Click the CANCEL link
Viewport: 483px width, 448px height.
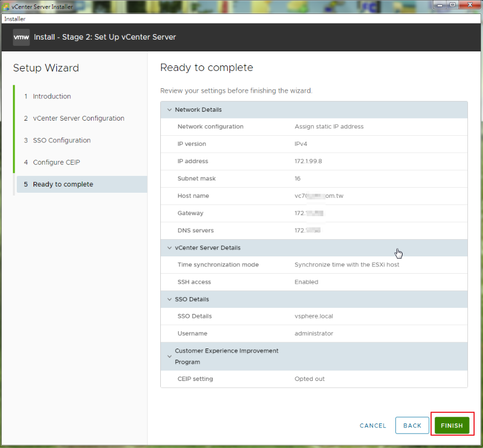click(x=373, y=426)
